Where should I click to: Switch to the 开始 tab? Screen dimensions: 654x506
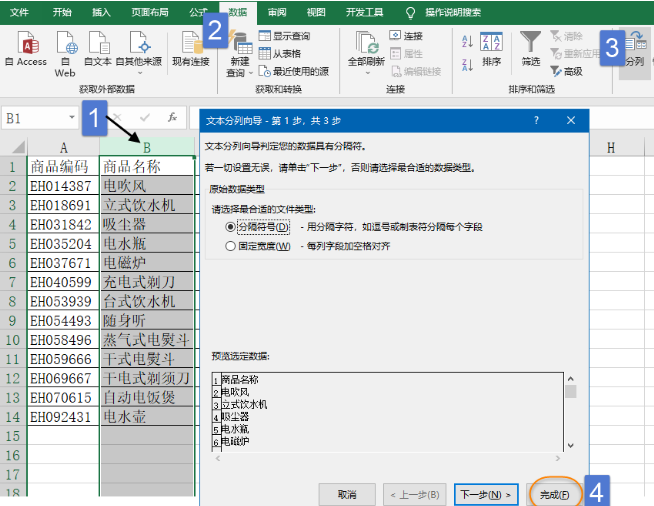click(x=62, y=13)
